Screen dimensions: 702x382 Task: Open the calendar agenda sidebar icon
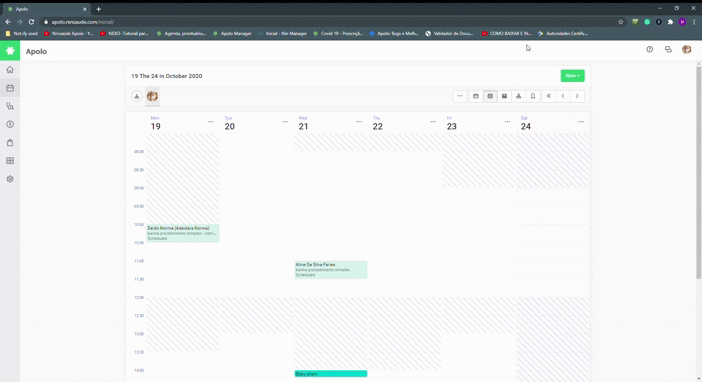(10, 88)
